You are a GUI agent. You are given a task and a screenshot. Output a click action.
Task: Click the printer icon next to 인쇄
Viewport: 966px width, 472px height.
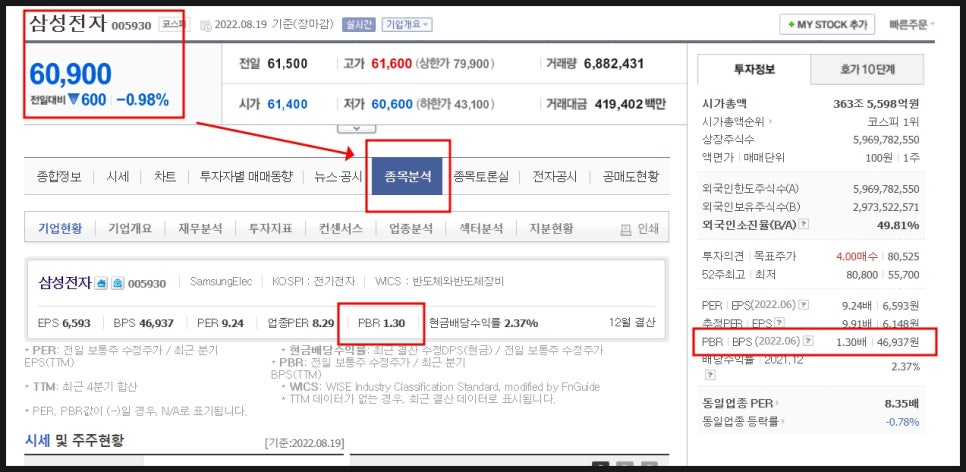point(626,229)
